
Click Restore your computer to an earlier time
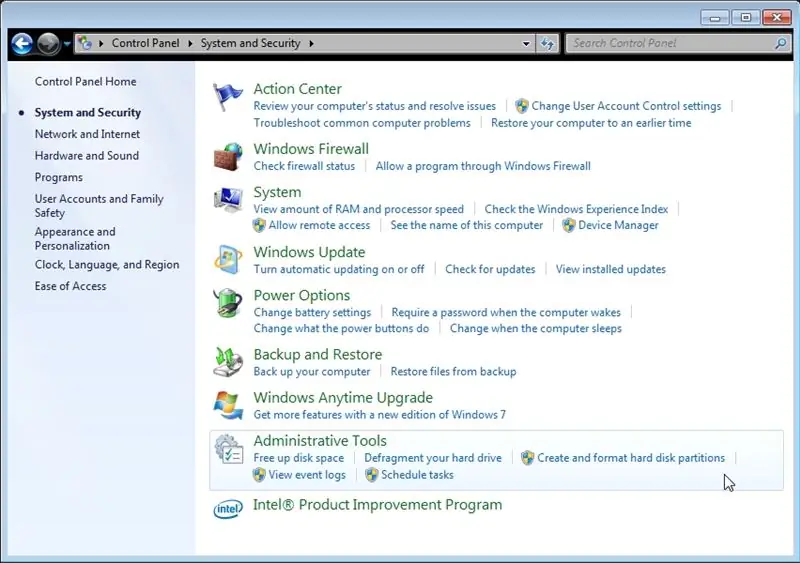click(x=591, y=123)
